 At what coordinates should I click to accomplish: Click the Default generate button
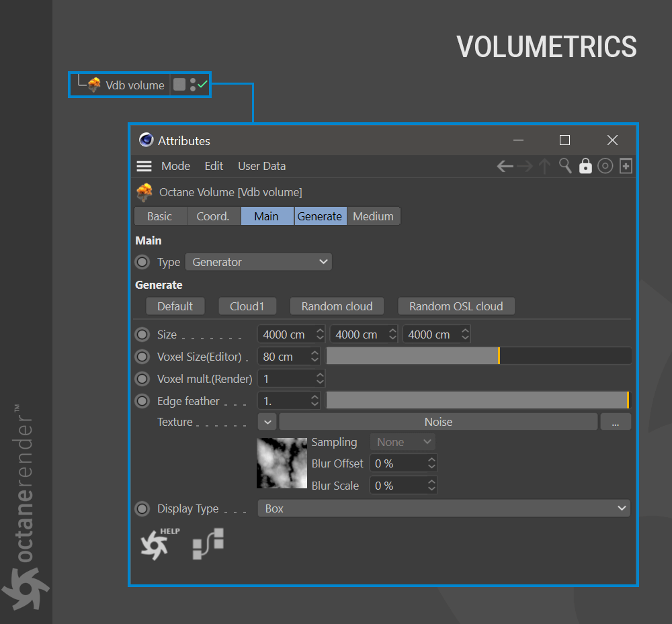(175, 306)
